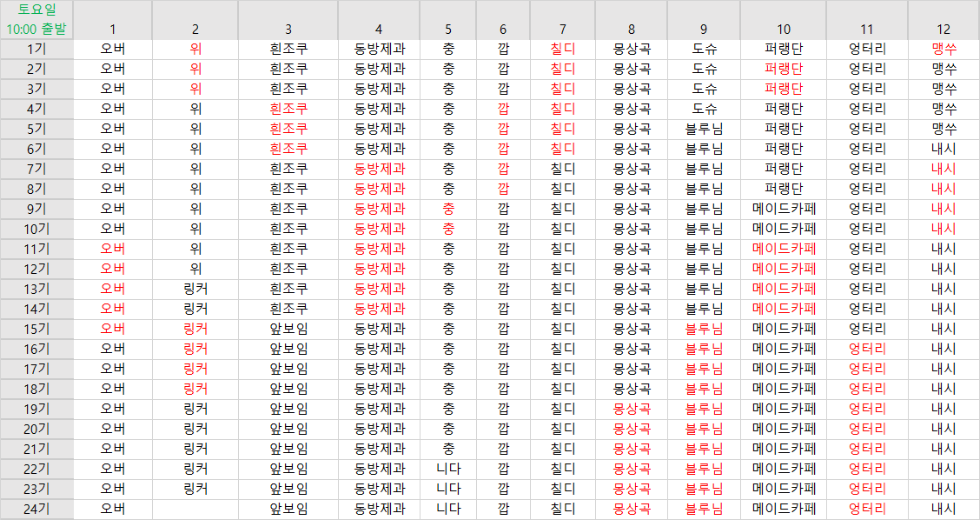
Task: Click the red 맹쑤 cell in row 1기
Action: tap(944, 49)
